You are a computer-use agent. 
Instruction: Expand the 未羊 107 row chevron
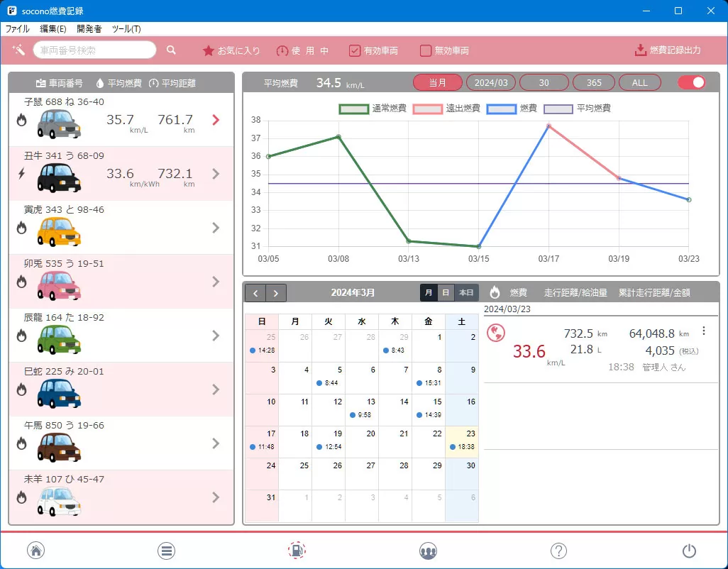(216, 497)
